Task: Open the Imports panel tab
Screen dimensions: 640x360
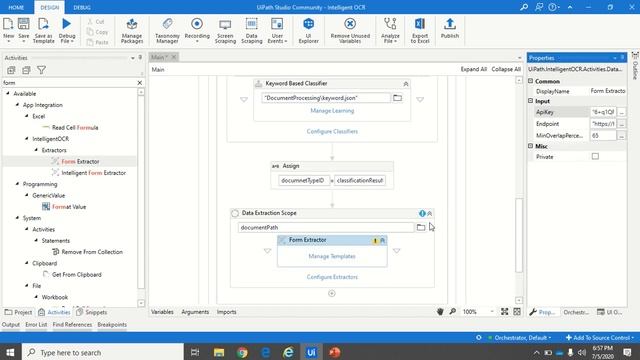Action: tap(227, 312)
